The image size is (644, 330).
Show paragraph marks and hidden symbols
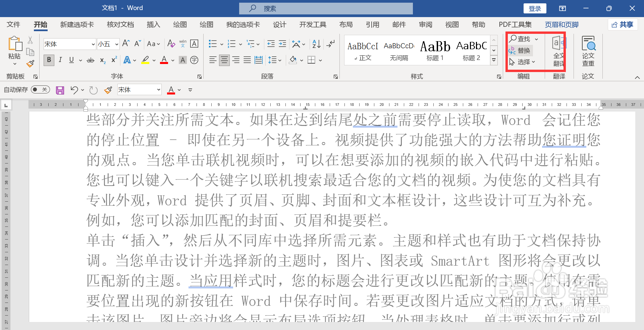point(331,44)
